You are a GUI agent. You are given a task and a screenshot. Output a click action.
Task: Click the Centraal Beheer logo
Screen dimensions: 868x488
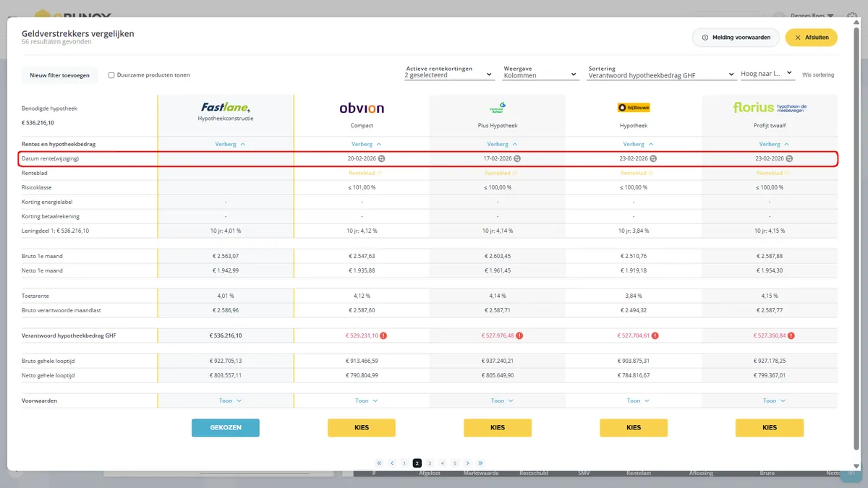(498, 108)
